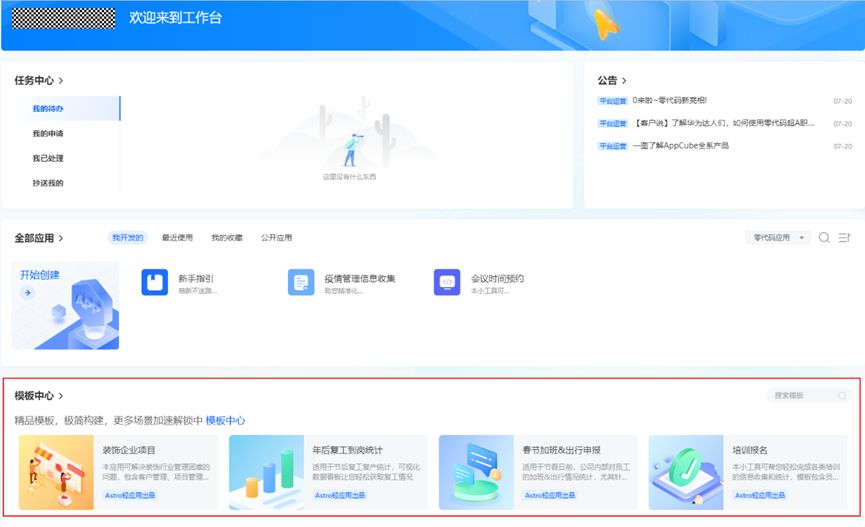Click Astro轻应用出品 tag on 年后复工到岗统计

tap(340, 496)
